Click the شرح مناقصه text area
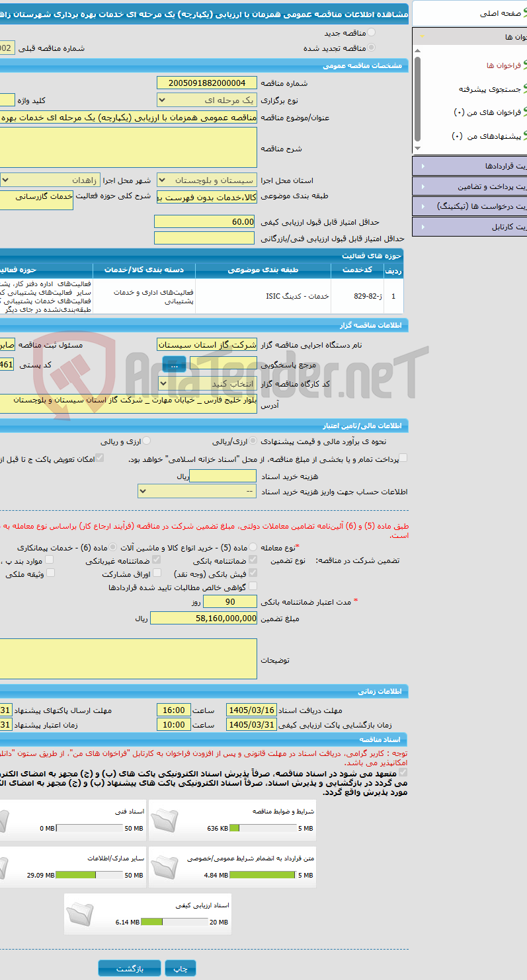The height and width of the screenshot is (980, 527). click(x=128, y=147)
